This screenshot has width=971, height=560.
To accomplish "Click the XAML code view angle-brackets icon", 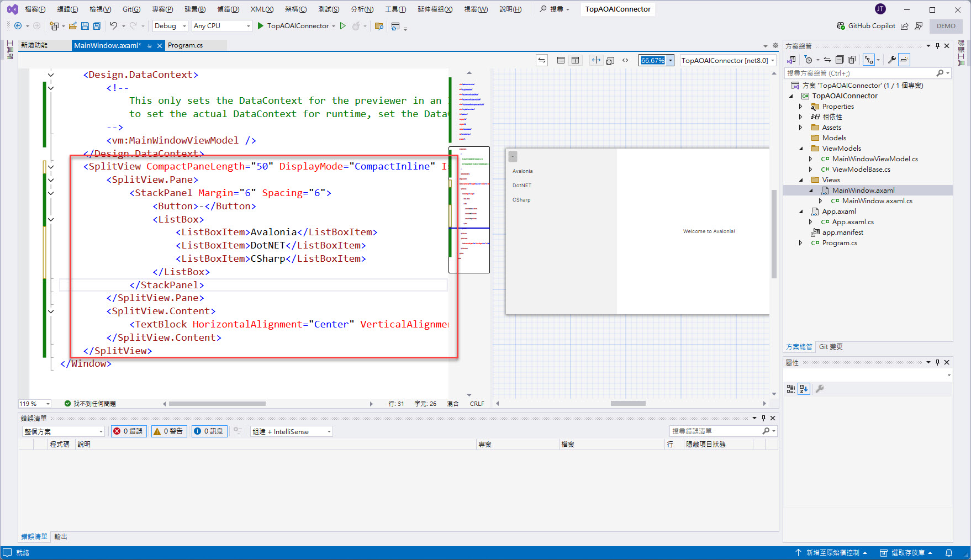I will (625, 60).
